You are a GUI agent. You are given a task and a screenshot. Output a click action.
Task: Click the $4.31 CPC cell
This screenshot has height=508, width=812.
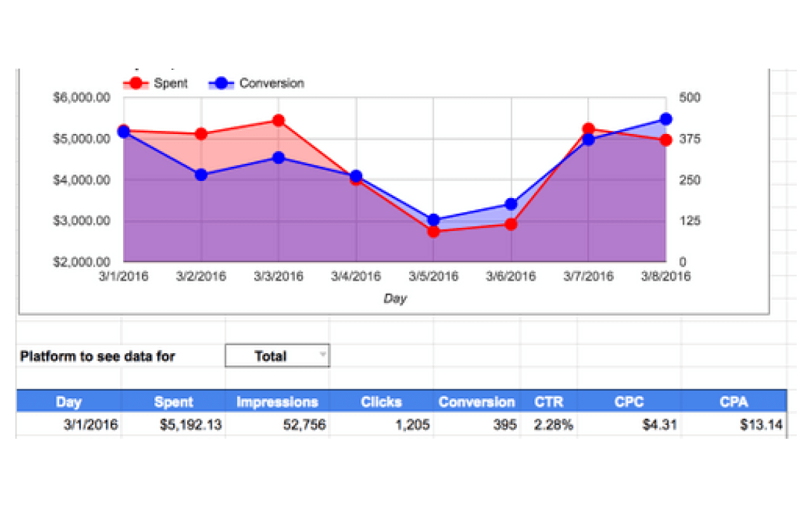point(629,425)
